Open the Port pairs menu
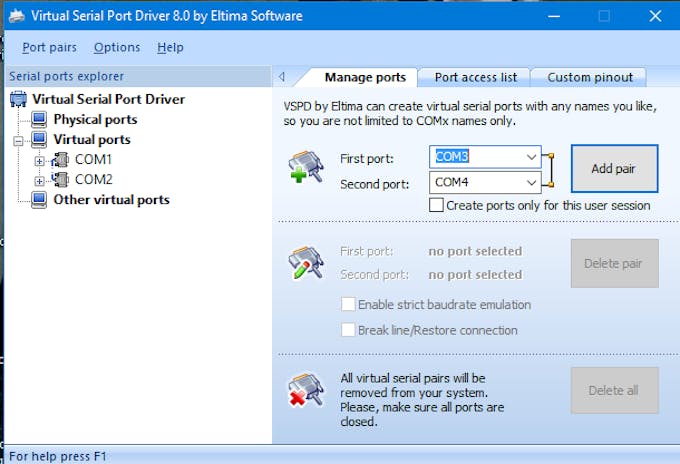The width and height of the screenshot is (680, 464). click(x=49, y=47)
